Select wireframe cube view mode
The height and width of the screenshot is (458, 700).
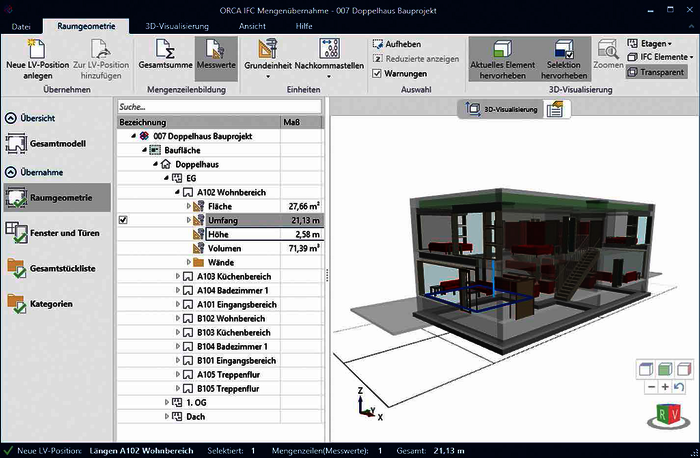pos(646,369)
